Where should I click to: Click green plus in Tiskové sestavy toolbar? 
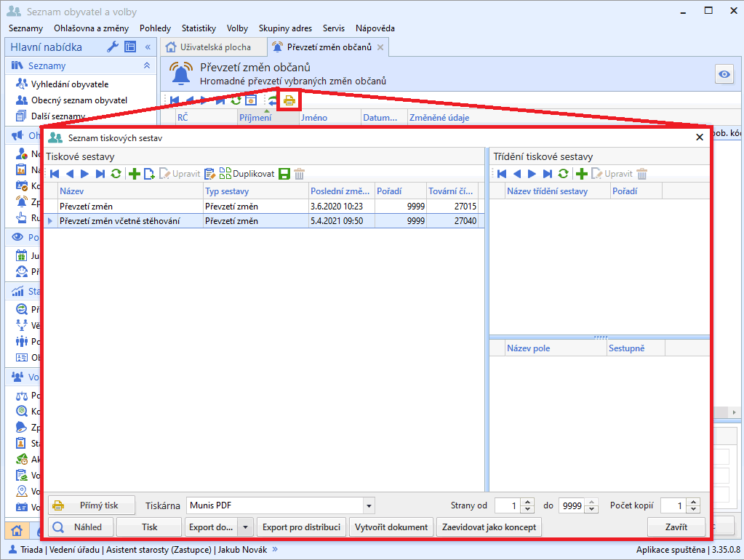coord(134,174)
